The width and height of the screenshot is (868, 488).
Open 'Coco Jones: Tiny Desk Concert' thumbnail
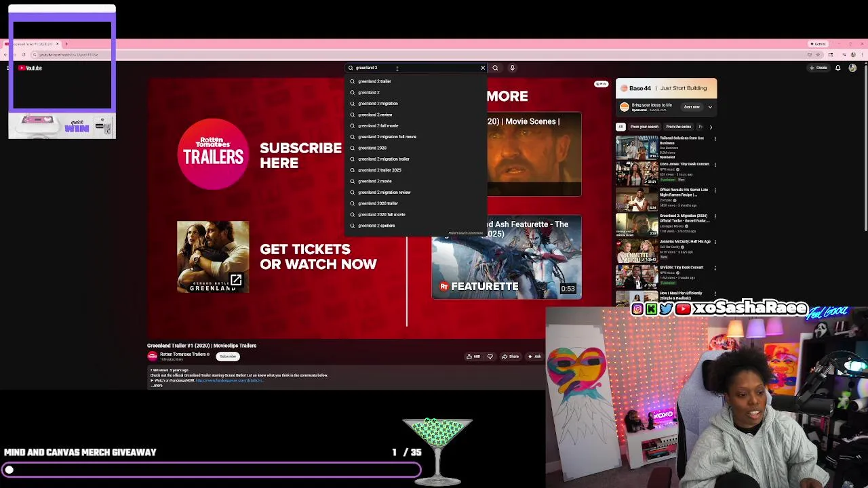click(x=636, y=174)
